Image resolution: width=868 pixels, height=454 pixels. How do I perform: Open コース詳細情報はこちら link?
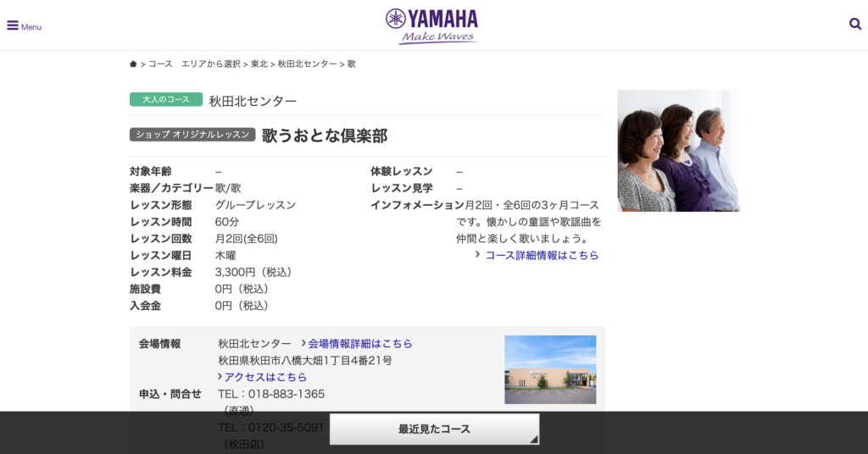tap(542, 255)
